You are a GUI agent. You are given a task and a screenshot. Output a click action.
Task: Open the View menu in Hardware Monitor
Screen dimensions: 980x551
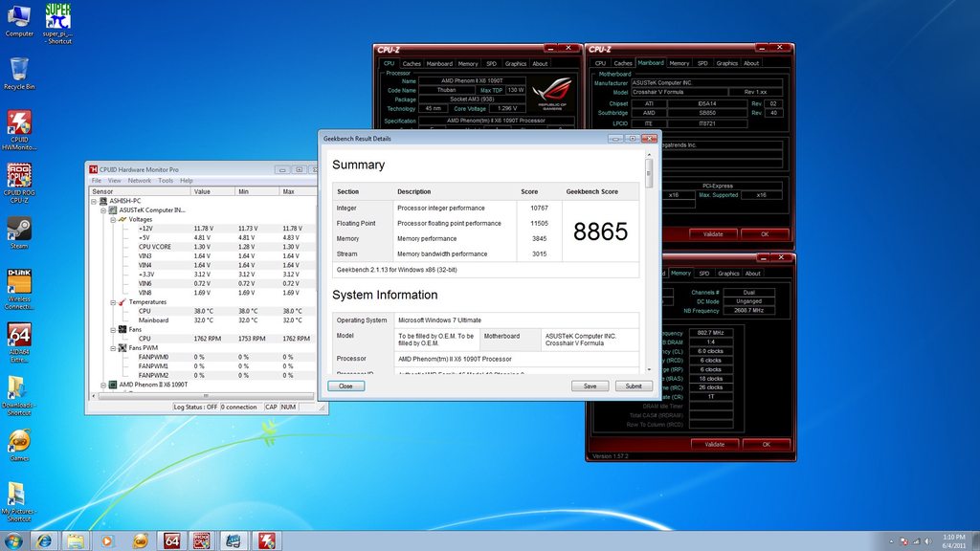pyautogui.click(x=115, y=181)
